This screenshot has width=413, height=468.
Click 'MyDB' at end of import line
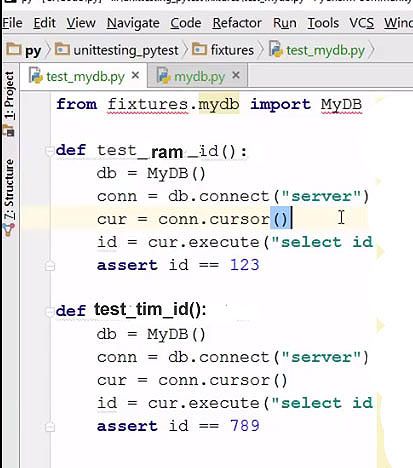click(341, 104)
